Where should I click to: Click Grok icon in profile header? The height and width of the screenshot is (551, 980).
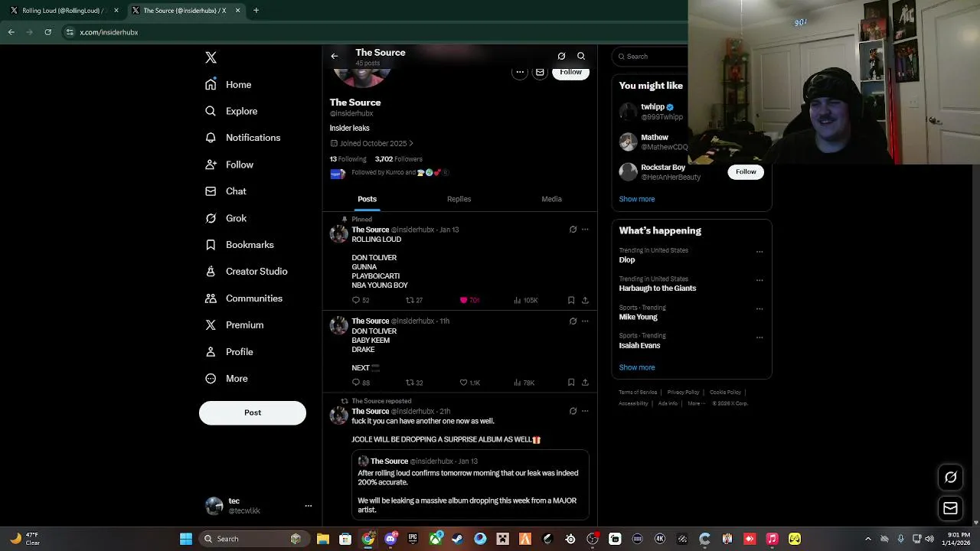(x=561, y=56)
